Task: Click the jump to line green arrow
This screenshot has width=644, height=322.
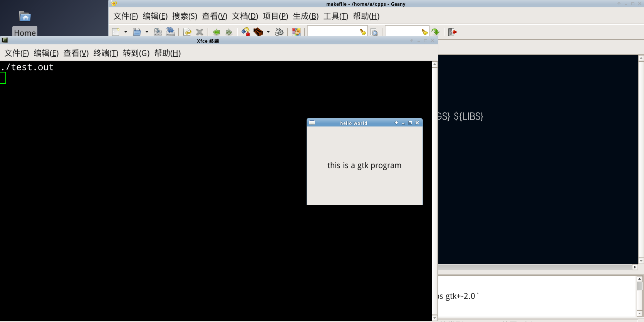Action: pyautogui.click(x=436, y=32)
